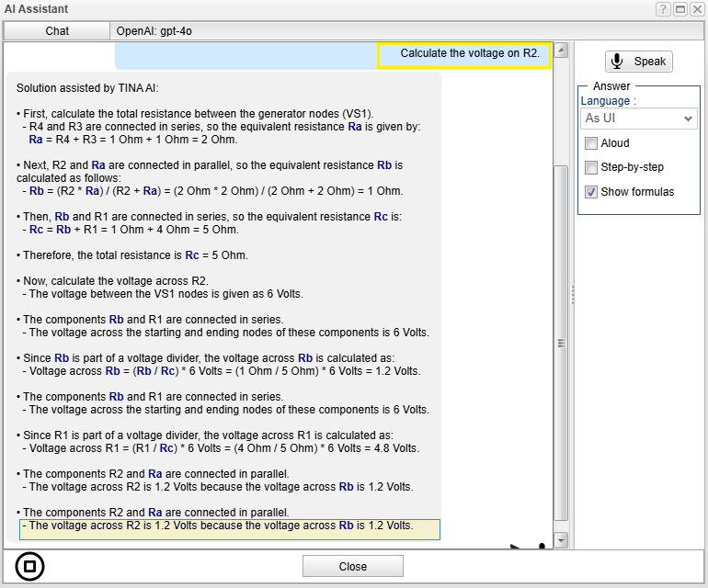Uncheck the Show formulas checkbox
Viewport: 708px width, 588px height.
(591, 192)
